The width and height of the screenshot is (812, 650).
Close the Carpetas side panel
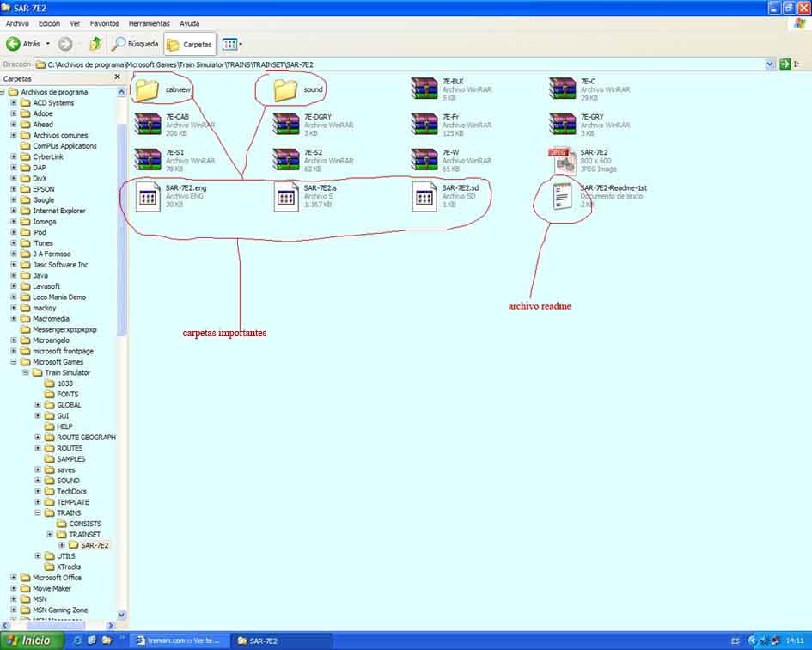click(x=118, y=77)
